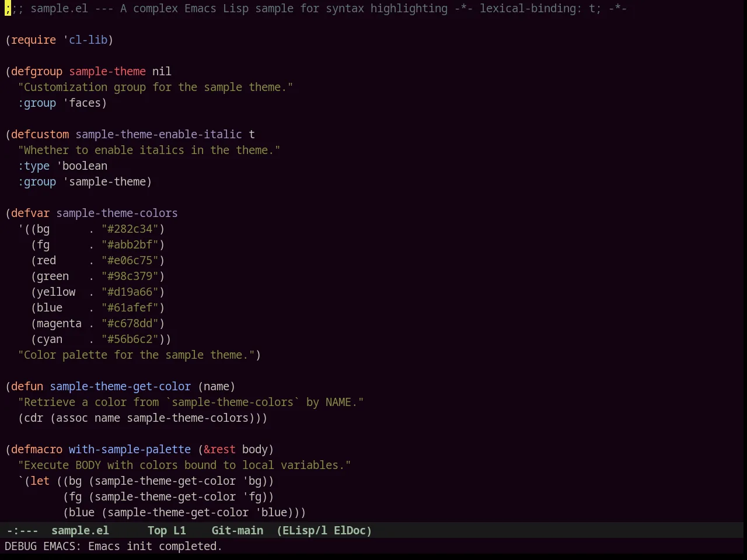This screenshot has height=560, width=747.
Task: Click the defcustom keyword
Action: 40,134
